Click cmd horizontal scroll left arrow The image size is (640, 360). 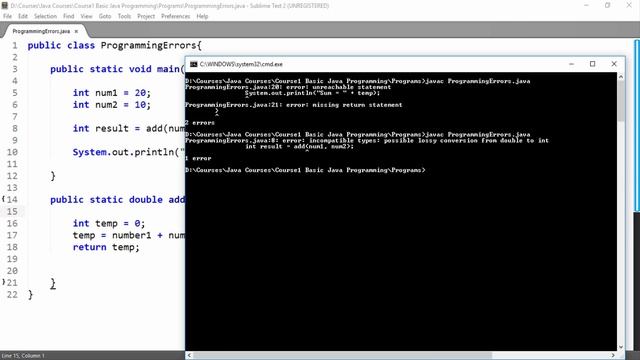(x=189, y=356)
